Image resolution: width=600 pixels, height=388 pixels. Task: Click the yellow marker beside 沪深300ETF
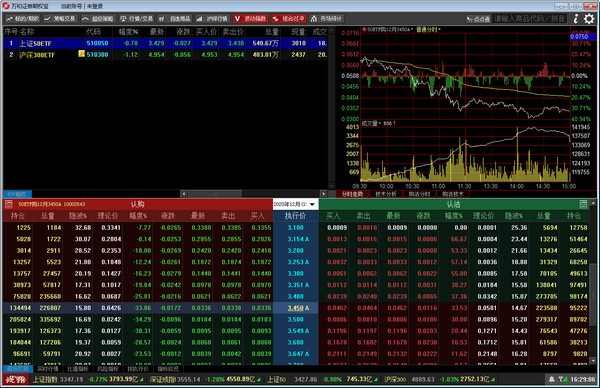point(81,54)
